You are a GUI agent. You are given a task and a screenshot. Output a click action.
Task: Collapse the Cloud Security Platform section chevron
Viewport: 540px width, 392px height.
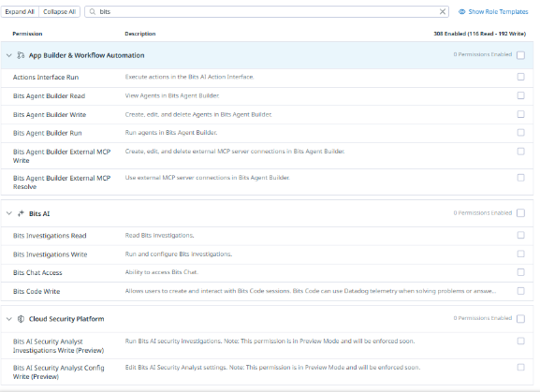coord(9,319)
